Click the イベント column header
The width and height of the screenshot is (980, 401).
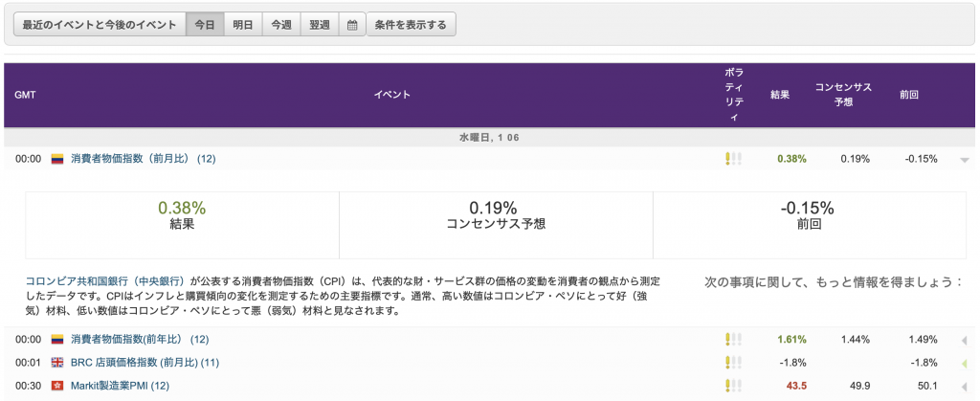[x=391, y=95]
